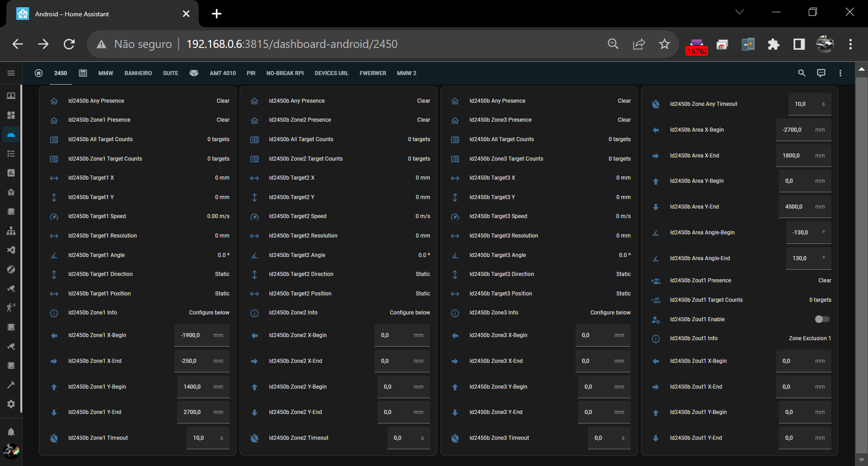Select the AMT 4010 tab
This screenshot has width=868, height=466.
[222, 73]
